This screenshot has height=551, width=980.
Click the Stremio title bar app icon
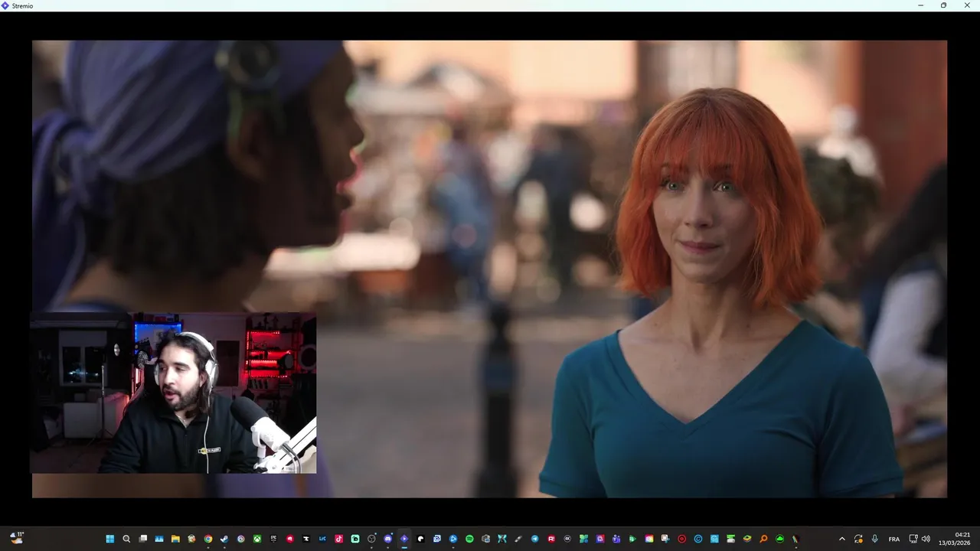point(5,5)
